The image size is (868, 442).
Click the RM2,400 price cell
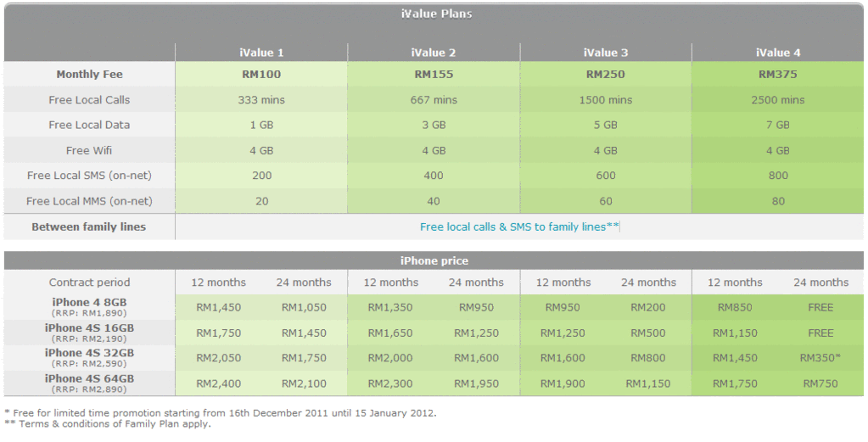pyautogui.click(x=219, y=383)
